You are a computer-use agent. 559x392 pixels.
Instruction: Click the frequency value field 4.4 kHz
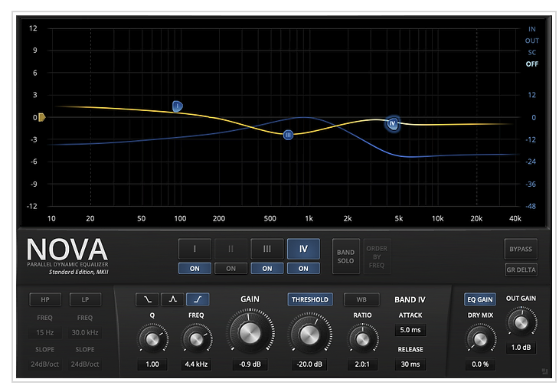(x=197, y=364)
